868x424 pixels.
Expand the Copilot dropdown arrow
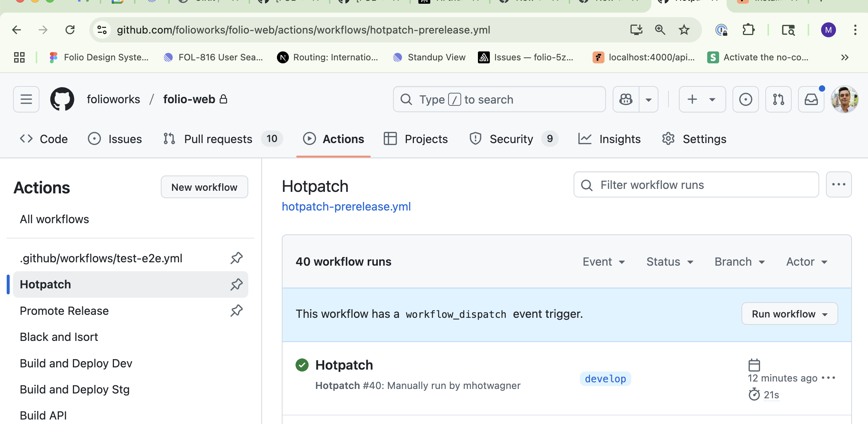(648, 99)
